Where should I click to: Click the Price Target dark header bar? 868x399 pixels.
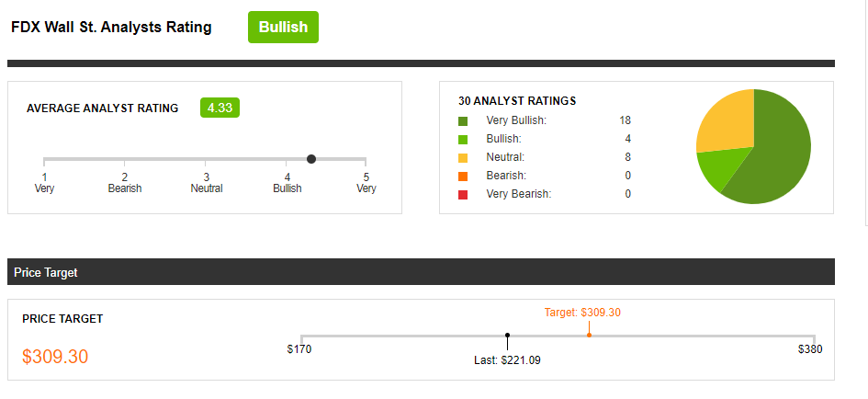tap(421, 272)
